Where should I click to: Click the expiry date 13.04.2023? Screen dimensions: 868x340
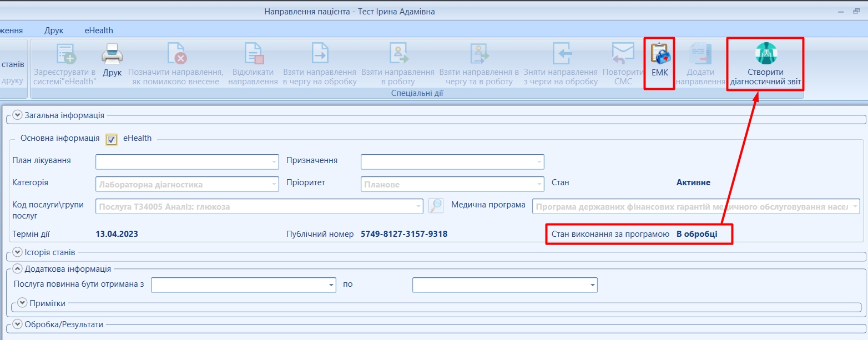click(117, 234)
